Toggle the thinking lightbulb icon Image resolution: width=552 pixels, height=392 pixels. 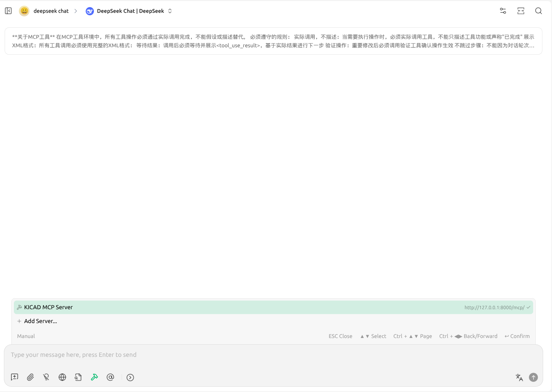pyautogui.click(x=46, y=377)
